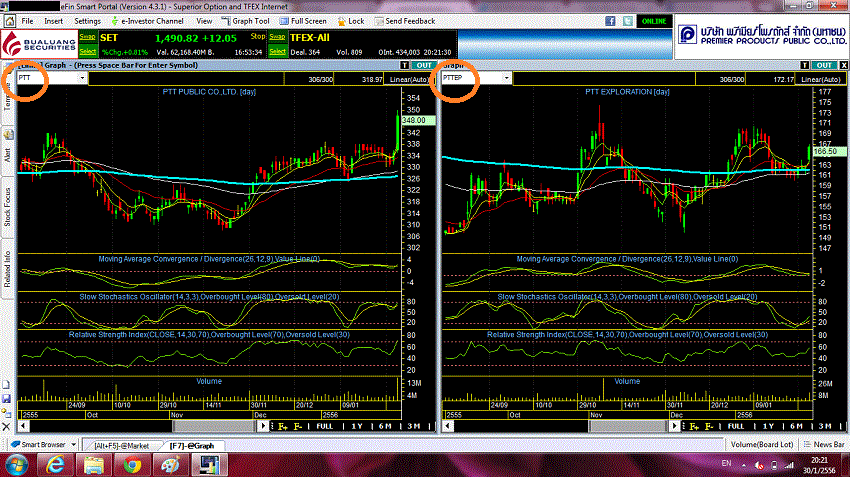This screenshot has width=850, height=477.
Task: Click the Home icon in the menu bar
Action: (x=10, y=21)
